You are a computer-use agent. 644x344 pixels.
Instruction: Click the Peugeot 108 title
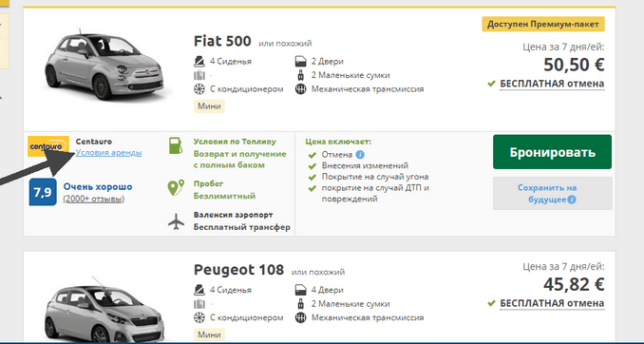(238, 270)
